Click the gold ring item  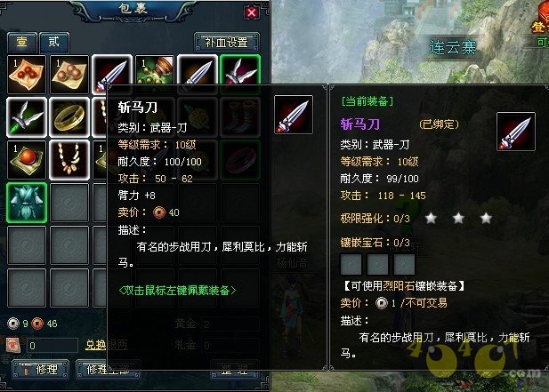click(x=69, y=117)
